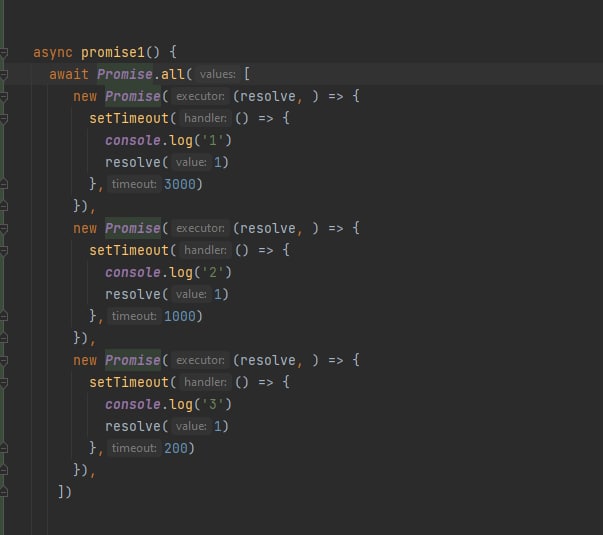The height and width of the screenshot is (535, 603).
Task: Click the timeout value 1000
Action: tap(180, 316)
